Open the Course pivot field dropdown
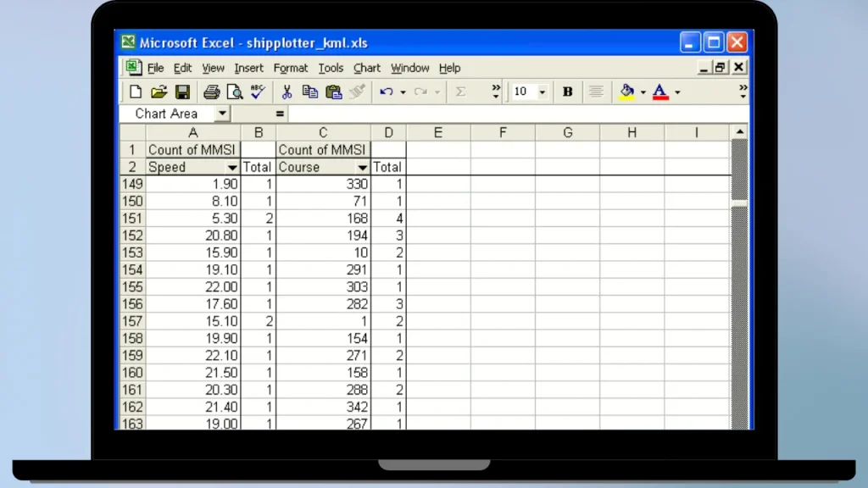868x488 pixels. point(362,167)
